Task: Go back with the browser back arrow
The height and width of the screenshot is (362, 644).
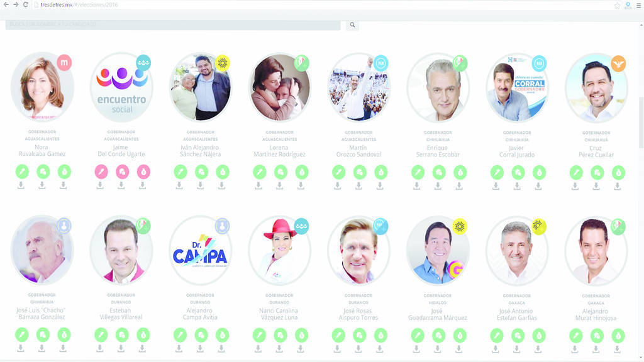Action: tap(6, 4)
